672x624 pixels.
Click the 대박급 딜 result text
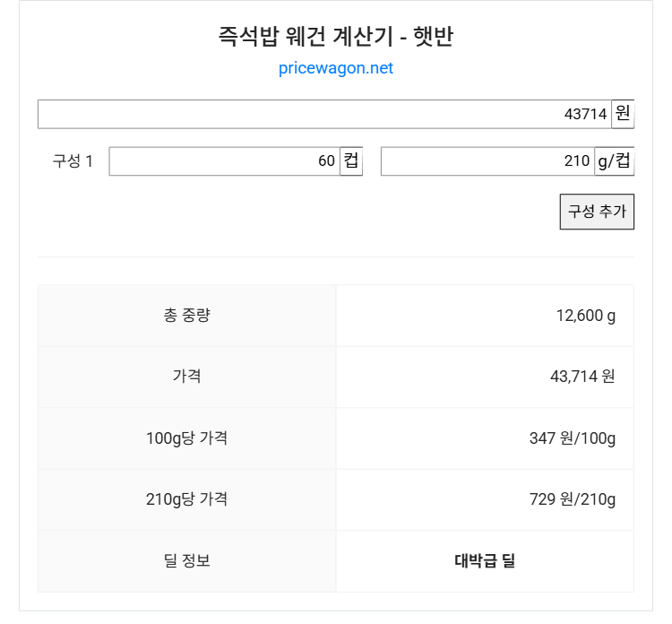pos(485,561)
